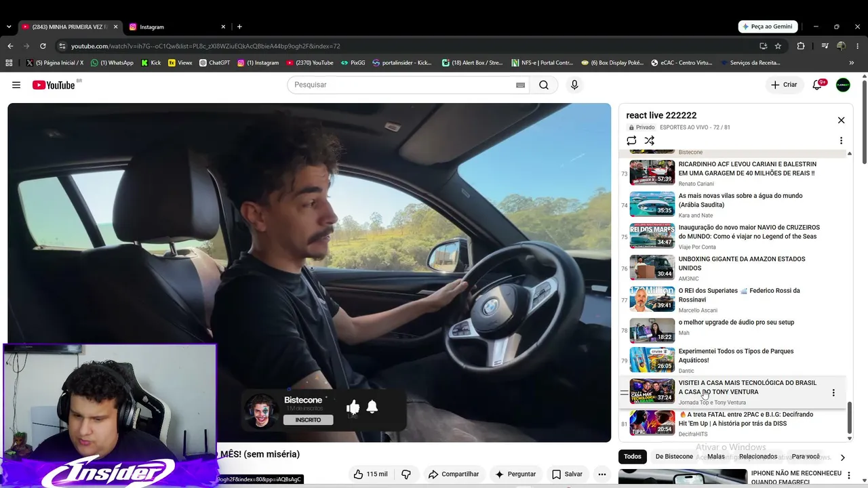Play the Ricardinho ACF garage video
Viewport: 868px width, 488px height.
coord(734,173)
